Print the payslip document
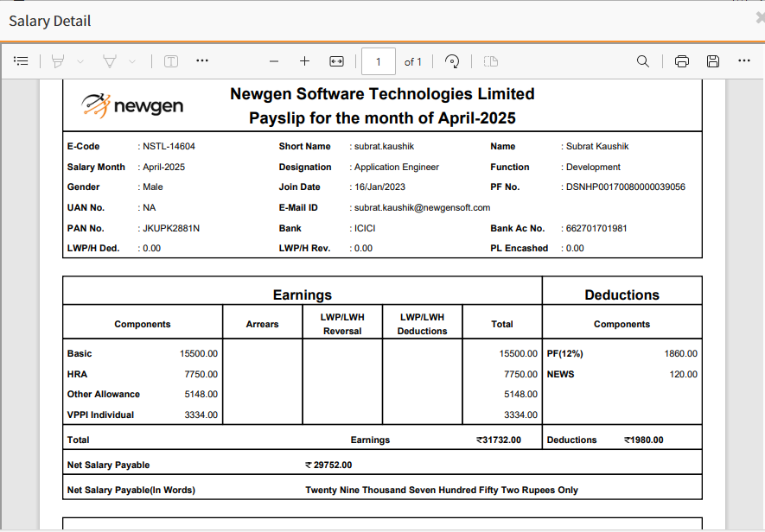Screen dimensions: 765x532 [682, 61]
